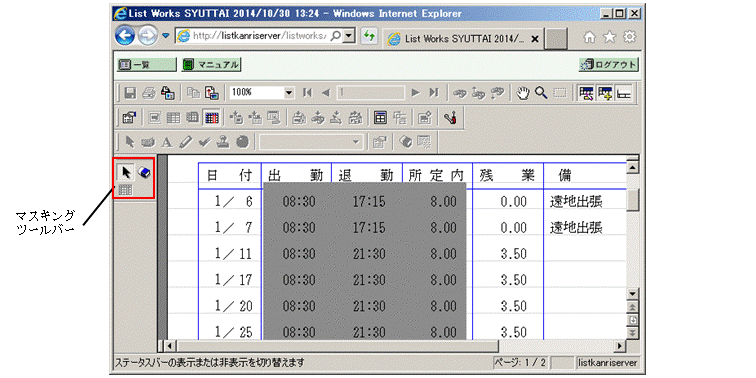Image resolution: width=756 pixels, height=378 pixels.
Task: Open the 100% zoom dropdown
Action: (x=289, y=93)
